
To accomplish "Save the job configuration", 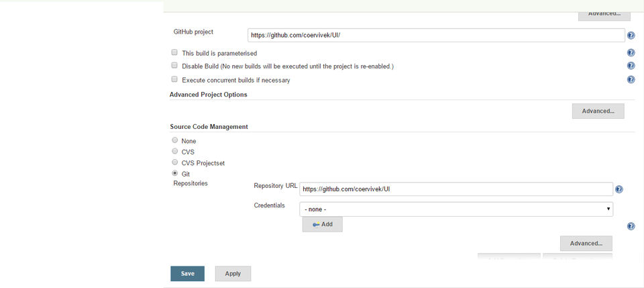I will [x=187, y=273].
